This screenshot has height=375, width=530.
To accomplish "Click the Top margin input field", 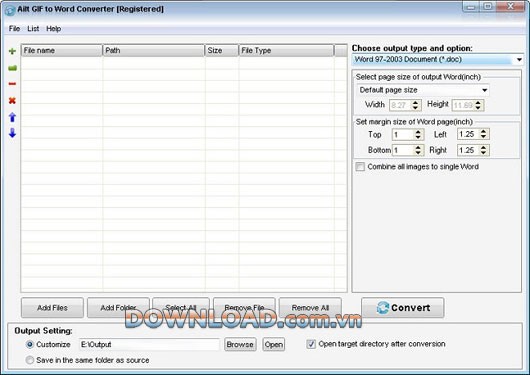I will 403,135.
